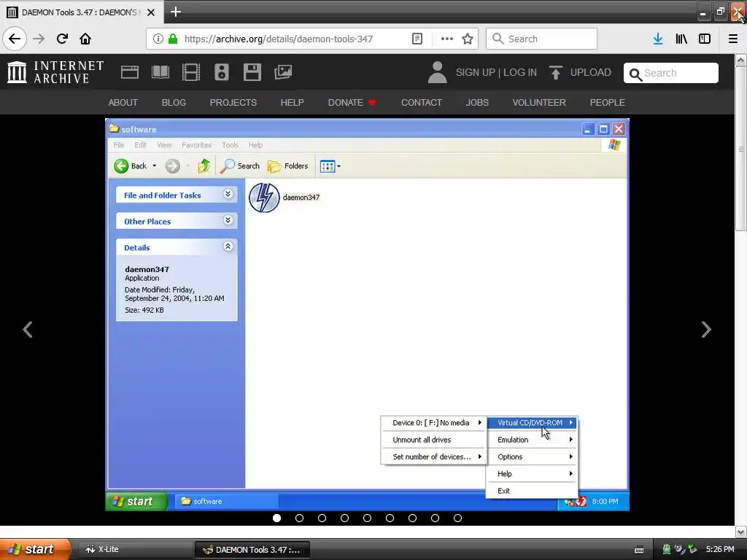The height and width of the screenshot is (560, 747).
Task: Click the green figure tray icon
Action: point(667,549)
